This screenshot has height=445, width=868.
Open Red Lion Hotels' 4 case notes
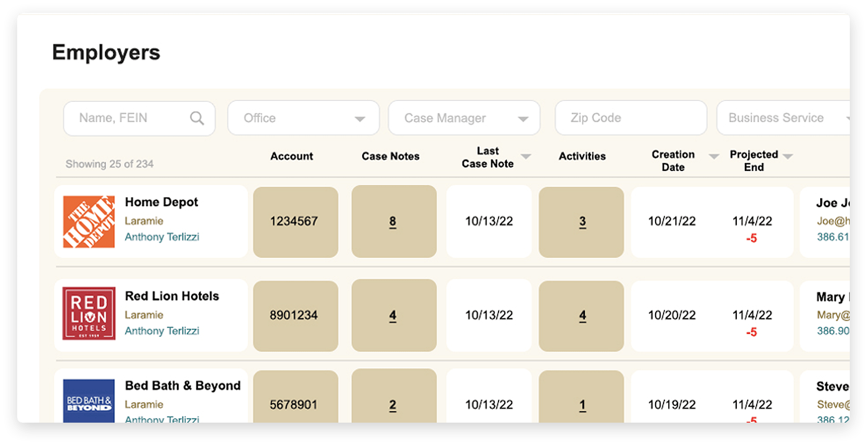click(393, 316)
